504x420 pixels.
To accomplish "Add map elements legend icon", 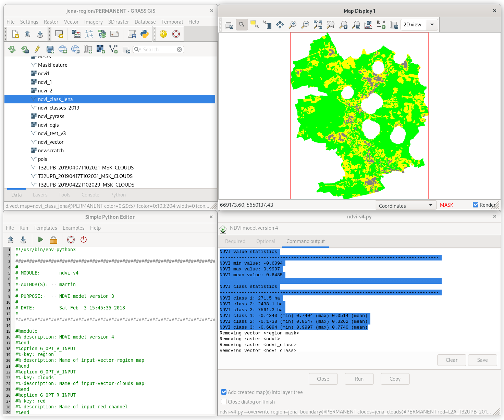I will [x=381, y=25].
